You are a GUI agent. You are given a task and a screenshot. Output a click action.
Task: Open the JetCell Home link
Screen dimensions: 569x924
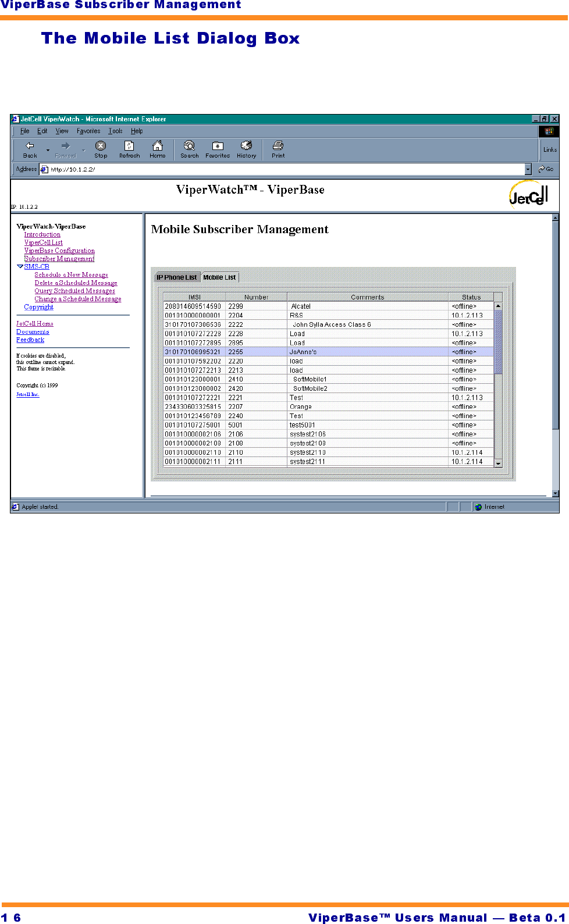[x=34, y=323]
